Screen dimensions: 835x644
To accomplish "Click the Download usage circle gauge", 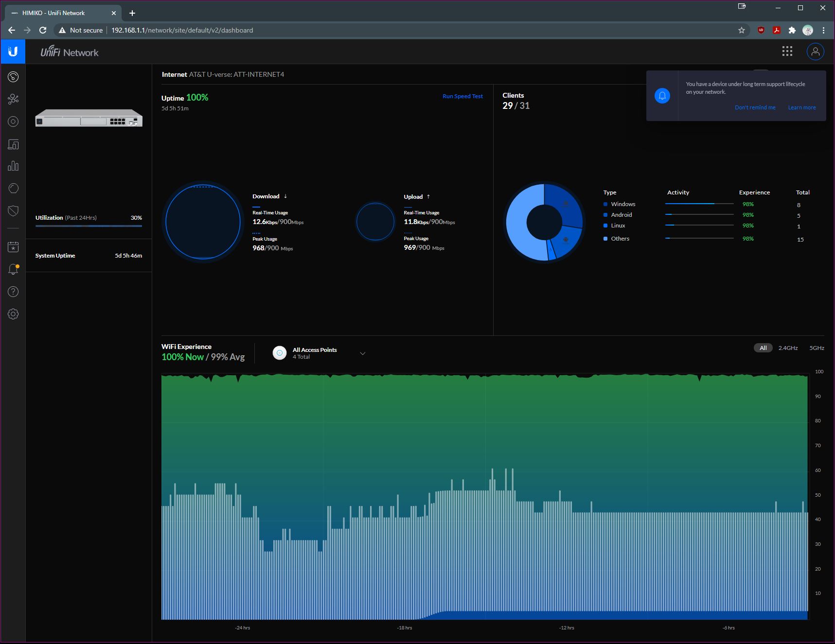I will point(203,222).
